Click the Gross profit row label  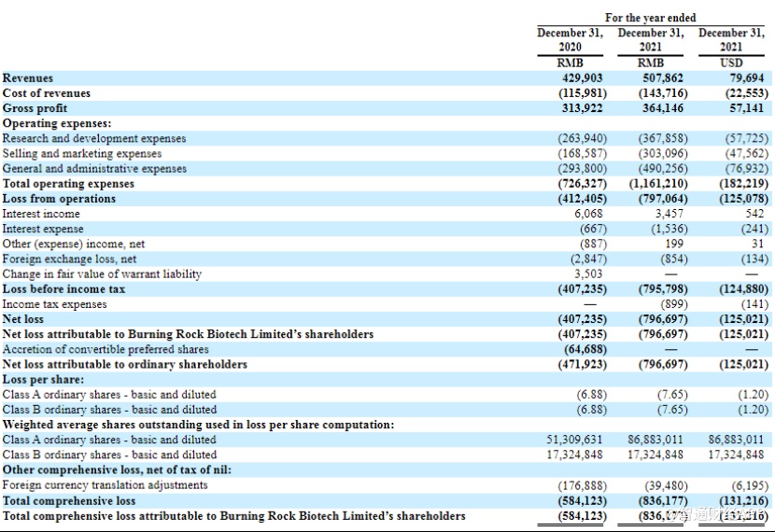coord(35,108)
